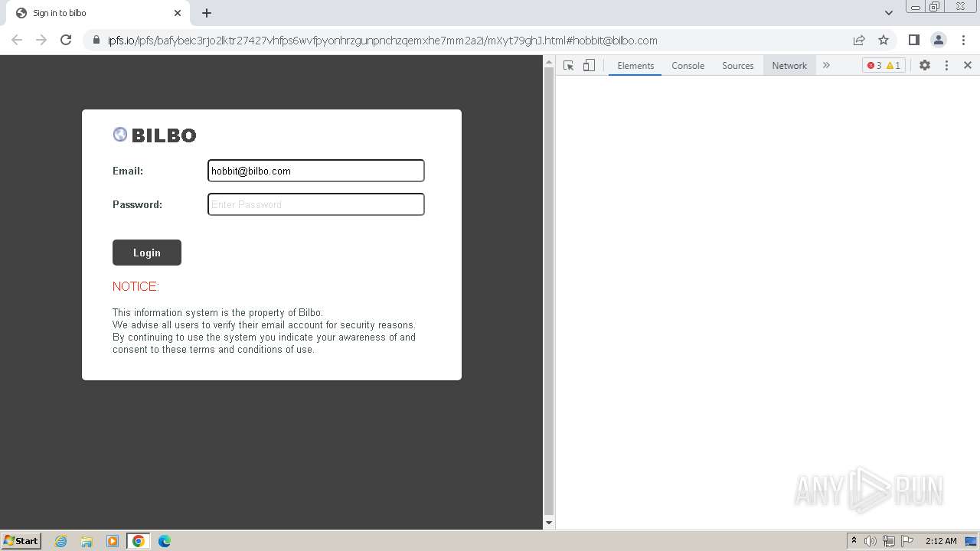Click the NOTICE: red heading
Screen dimensions: 980x551
click(136, 286)
